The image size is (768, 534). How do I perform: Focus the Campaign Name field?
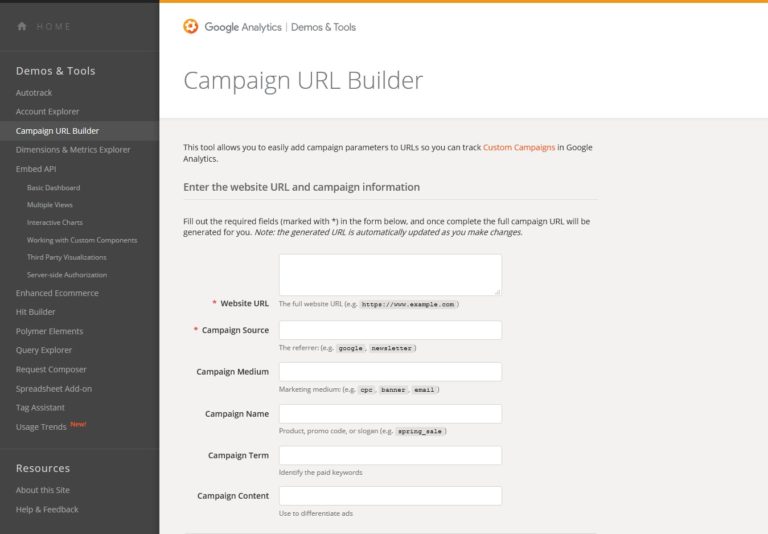click(x=390, y=414)
